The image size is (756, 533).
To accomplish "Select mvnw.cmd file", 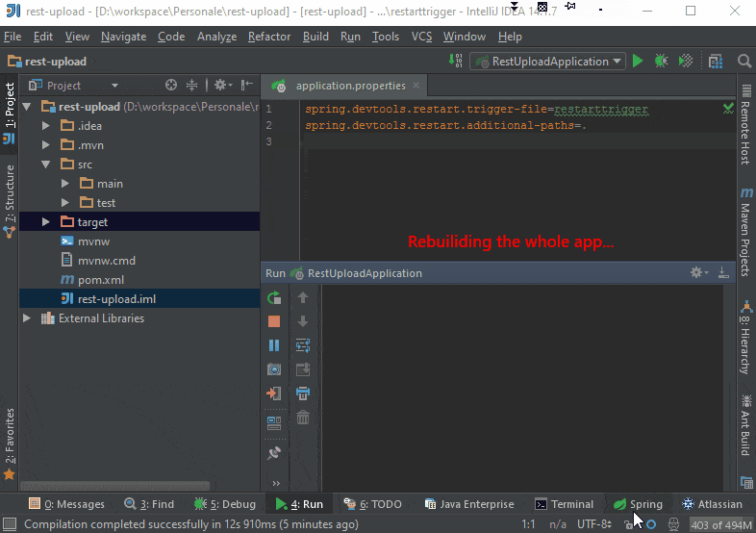I will click(x=107, y=261).
